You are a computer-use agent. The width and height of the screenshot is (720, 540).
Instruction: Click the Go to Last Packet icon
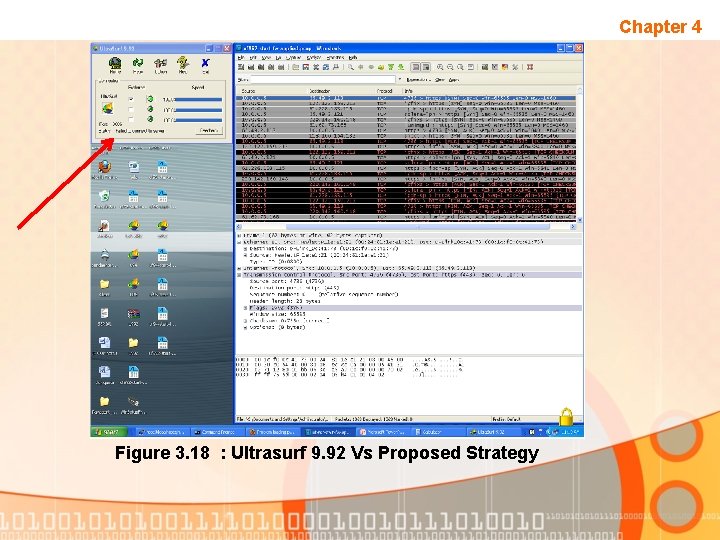[x=401, y=67]
